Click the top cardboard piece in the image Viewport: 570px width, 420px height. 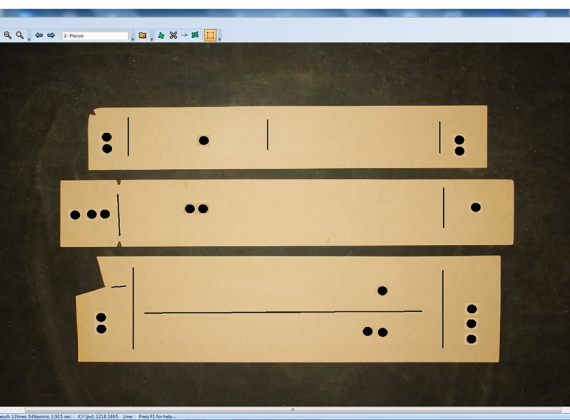click(288, 137)
